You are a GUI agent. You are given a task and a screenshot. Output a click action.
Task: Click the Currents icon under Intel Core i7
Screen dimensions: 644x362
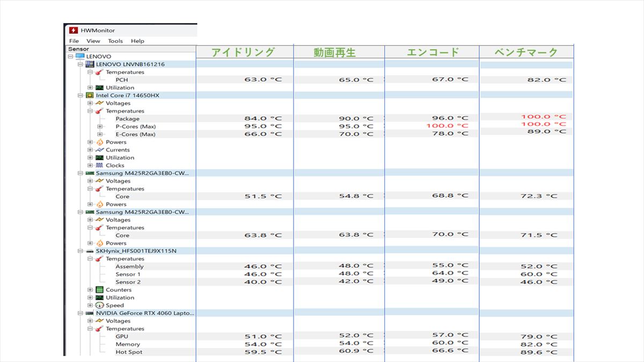click(x=99, y=150)
